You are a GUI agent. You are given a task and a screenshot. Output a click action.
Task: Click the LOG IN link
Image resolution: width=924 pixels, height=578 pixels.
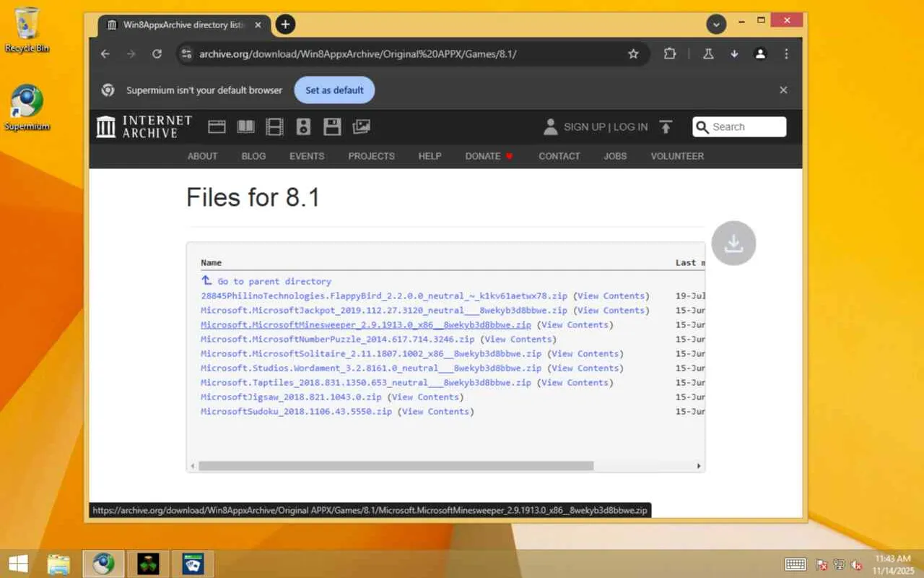coord(631,127)
